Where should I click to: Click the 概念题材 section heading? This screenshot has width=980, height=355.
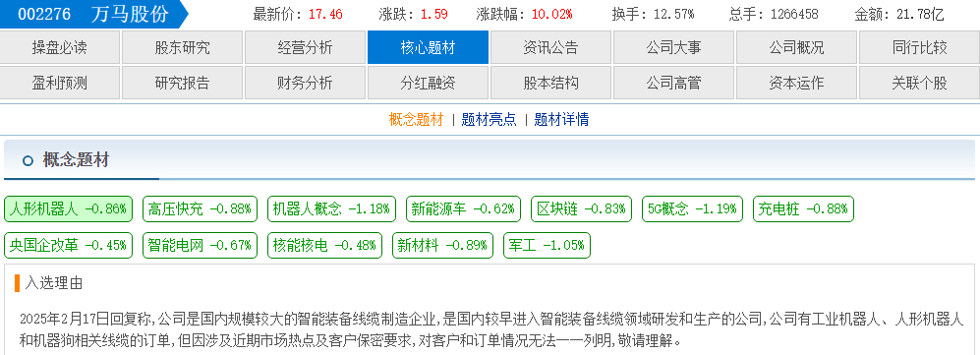76,160
